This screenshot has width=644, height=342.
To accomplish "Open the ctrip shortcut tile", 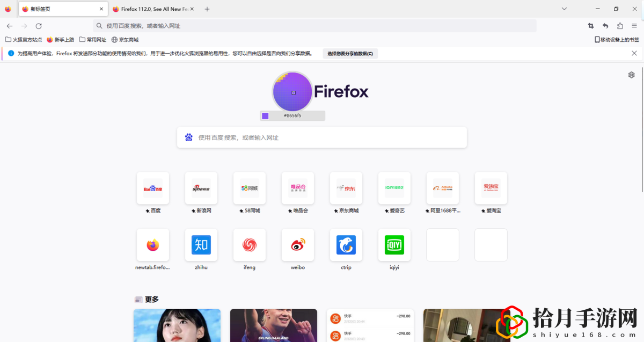I will (x=346, y=245).
